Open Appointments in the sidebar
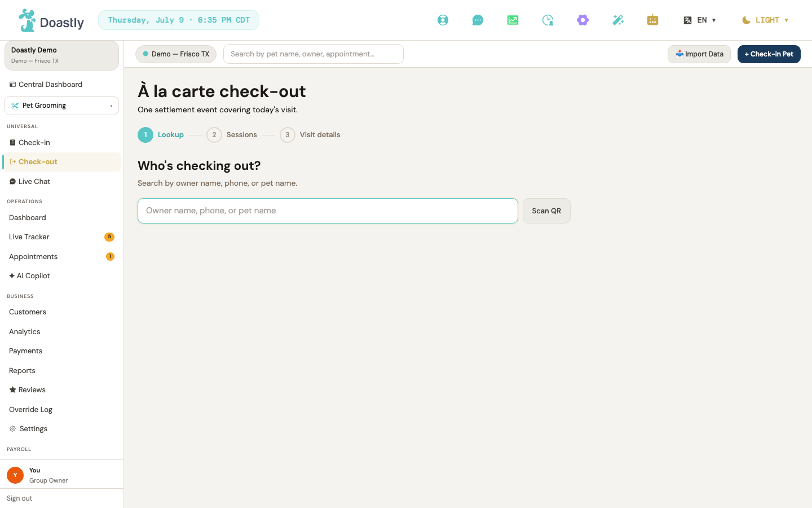The image size is (812, 508). 61,257
